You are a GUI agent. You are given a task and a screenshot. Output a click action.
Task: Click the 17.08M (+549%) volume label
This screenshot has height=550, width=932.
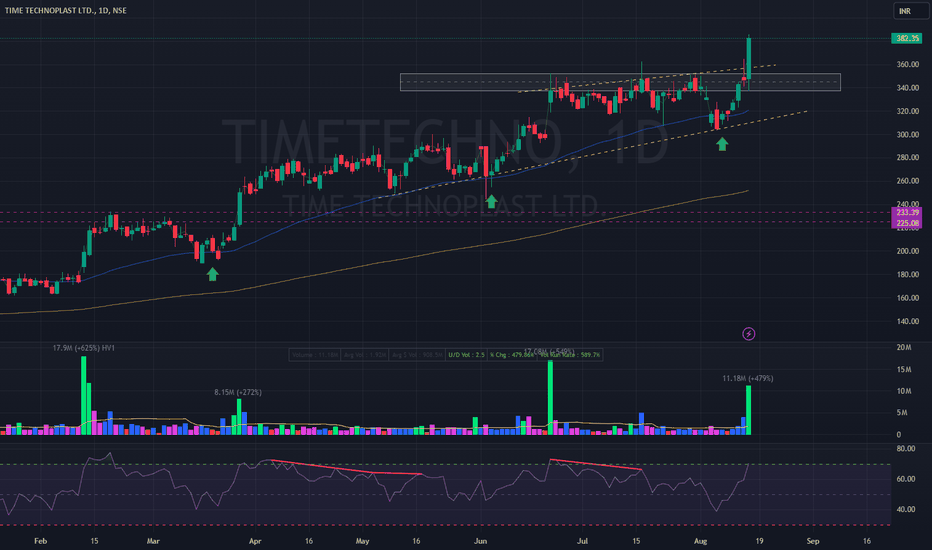(549, 351)
